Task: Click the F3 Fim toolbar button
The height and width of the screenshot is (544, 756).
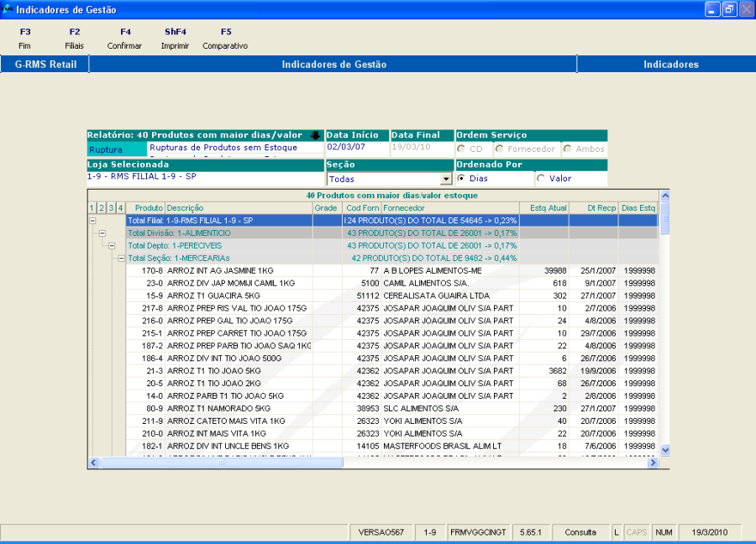Action: coord(24,39)
